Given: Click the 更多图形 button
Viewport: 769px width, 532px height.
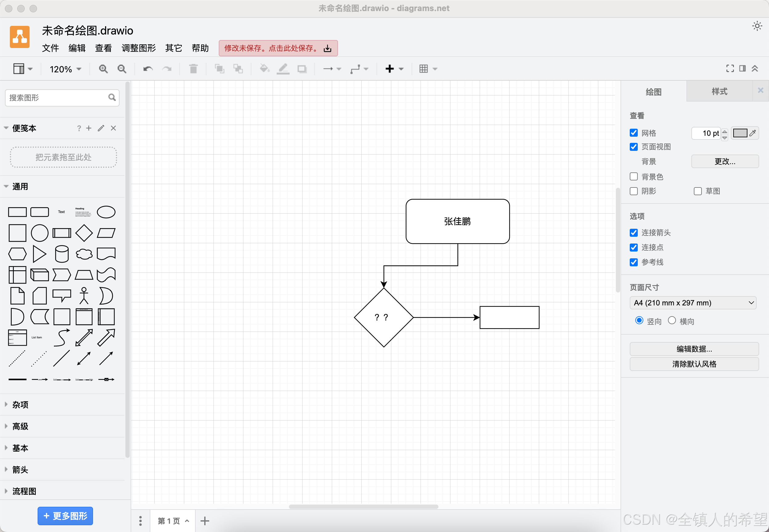Looking at the screenshot, I should click(65, 515).
